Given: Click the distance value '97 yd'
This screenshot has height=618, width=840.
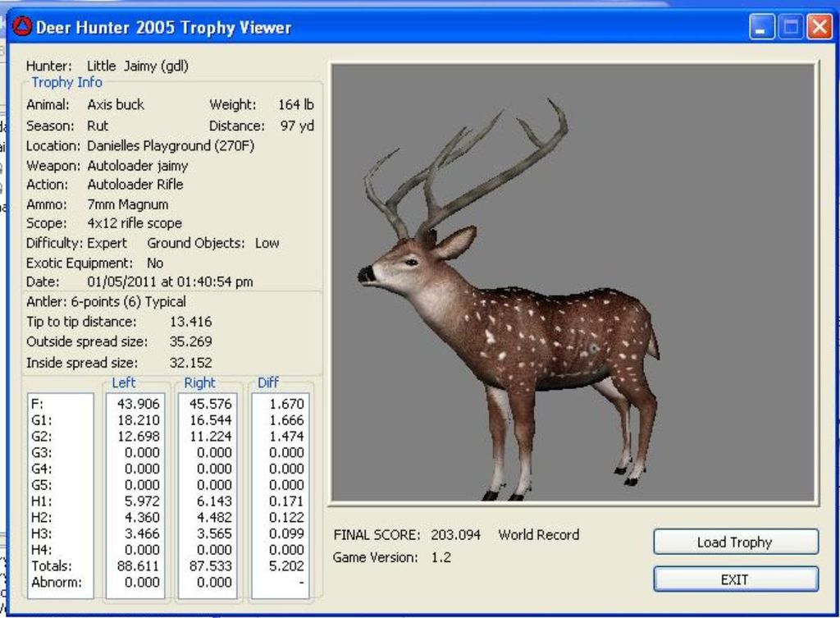Looking at the screenshot, I should pyautogui.click(x=297, y=126).
